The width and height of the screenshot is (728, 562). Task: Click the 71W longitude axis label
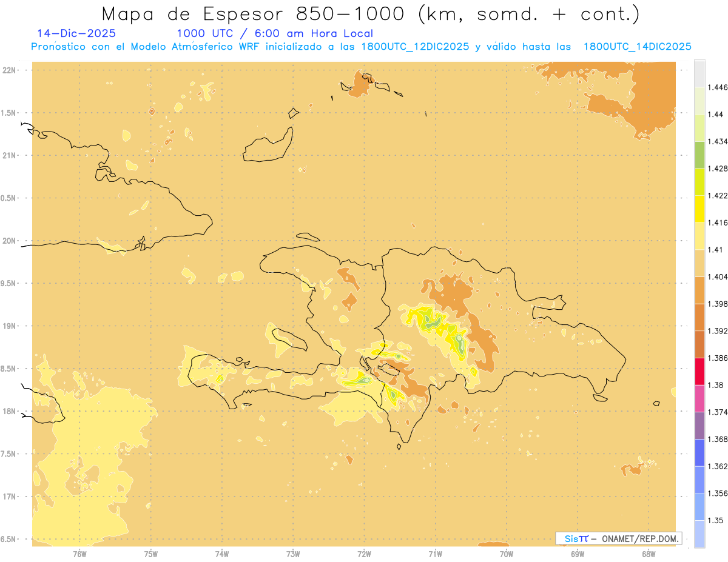pyautogui.click(x=435, y=554)
